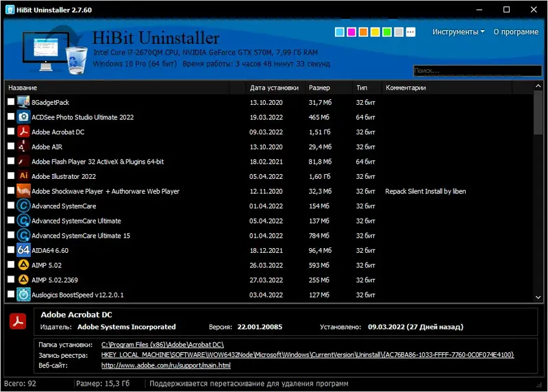Apply the orange color theme
The width and height of the screenshot is (548, 392).
tap(363, 32)
